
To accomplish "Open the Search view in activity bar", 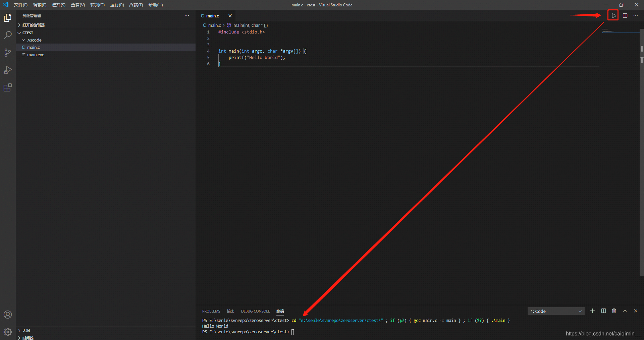I will (8, 35).
